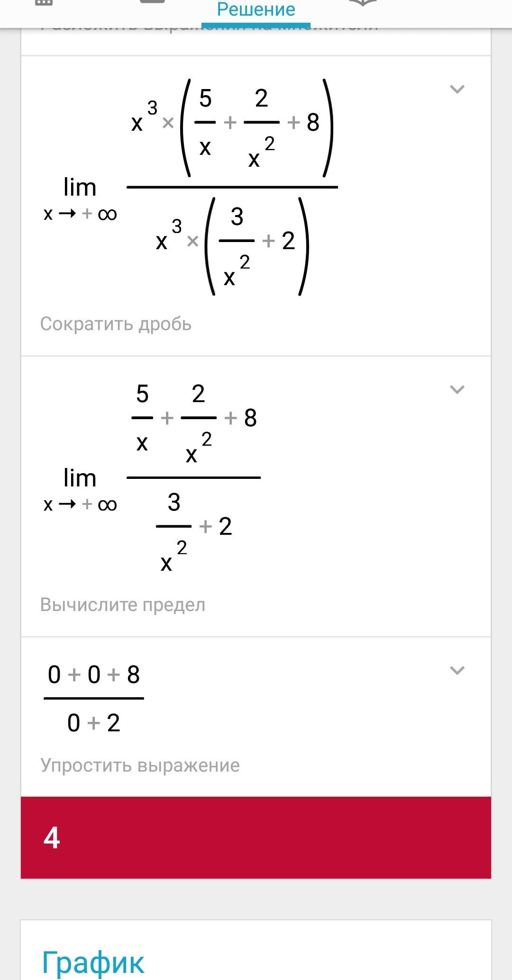Tap the camera icon in top bar
This screenshot has width=512, height=980.
pos(153,2)
